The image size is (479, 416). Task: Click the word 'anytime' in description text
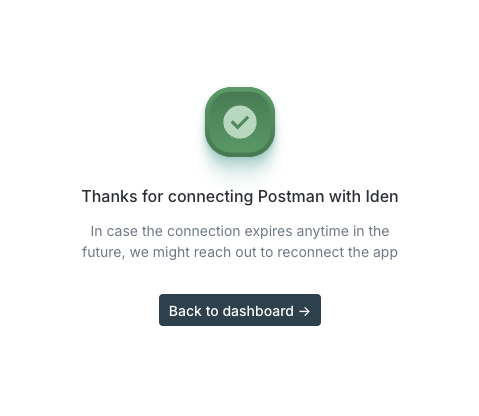coord(322,232)
